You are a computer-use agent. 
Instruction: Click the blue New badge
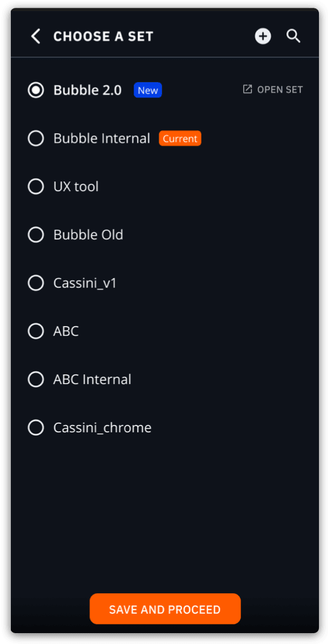(148, 90)
